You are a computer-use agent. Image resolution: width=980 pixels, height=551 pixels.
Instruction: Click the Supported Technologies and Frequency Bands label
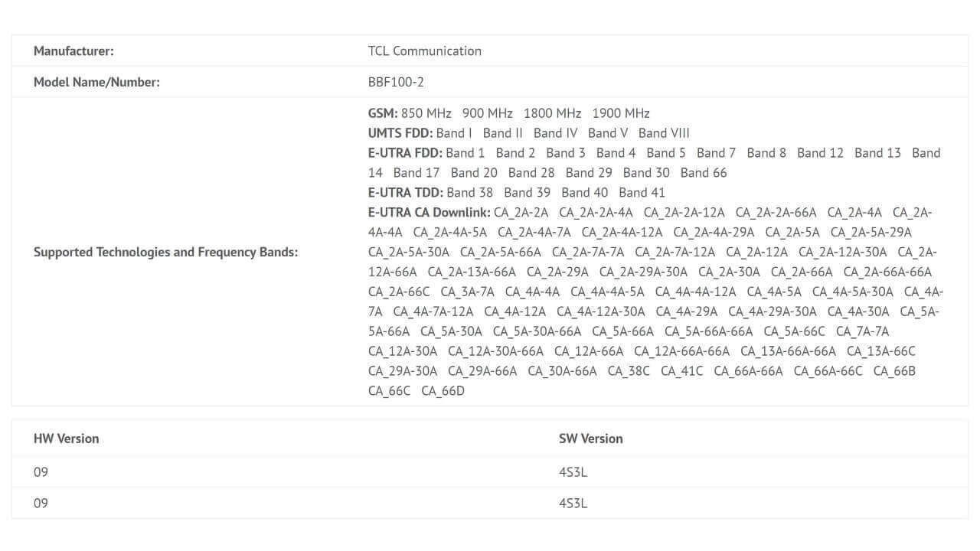(x=165, y=252)
